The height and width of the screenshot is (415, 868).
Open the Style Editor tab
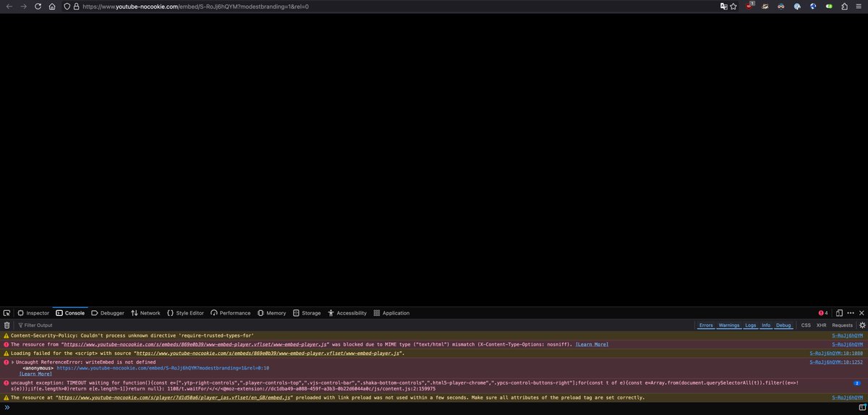[185, 313]
